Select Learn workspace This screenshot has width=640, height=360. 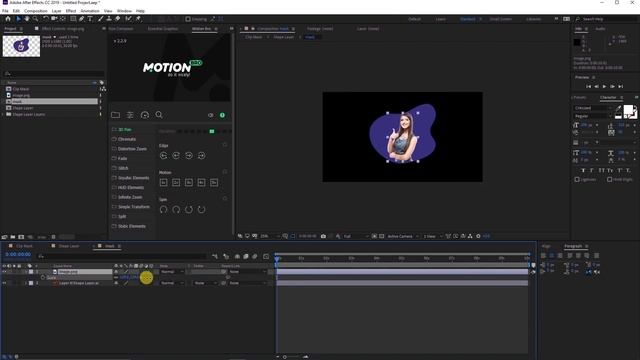pyautogui.click(x=440, y=19)
